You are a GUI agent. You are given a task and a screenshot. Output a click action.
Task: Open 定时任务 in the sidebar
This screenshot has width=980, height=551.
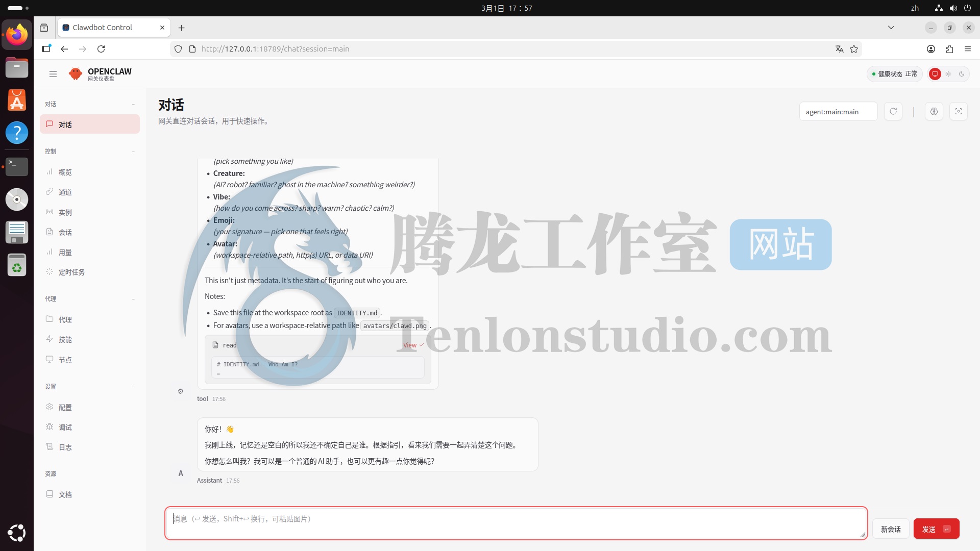pos(71,272)
